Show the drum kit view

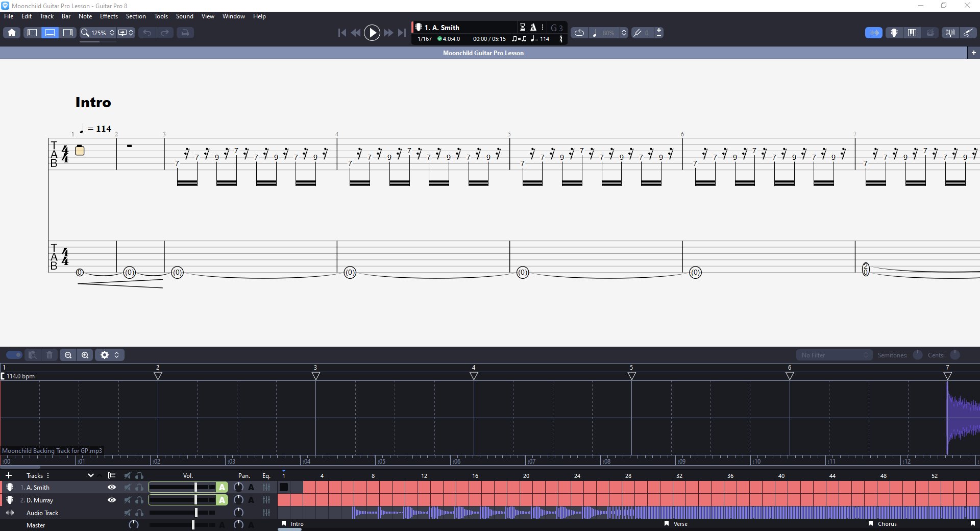click(930, 33)
